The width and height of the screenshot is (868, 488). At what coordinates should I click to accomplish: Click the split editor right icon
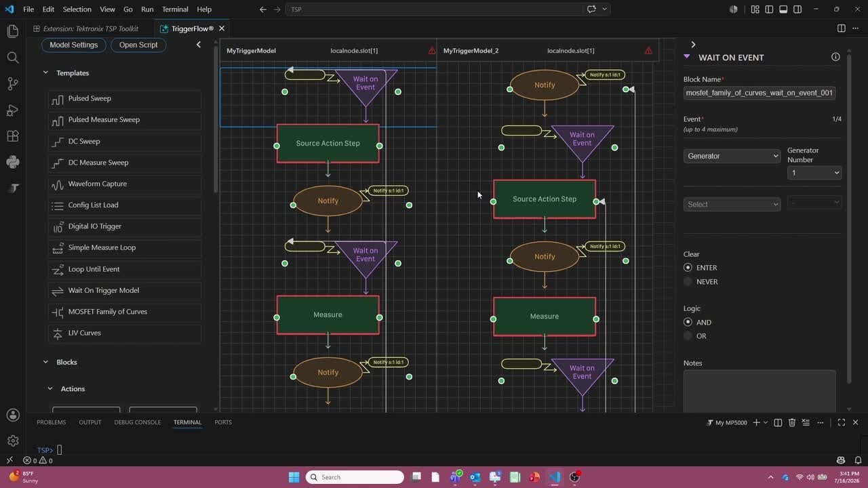(x=841, y=28)
